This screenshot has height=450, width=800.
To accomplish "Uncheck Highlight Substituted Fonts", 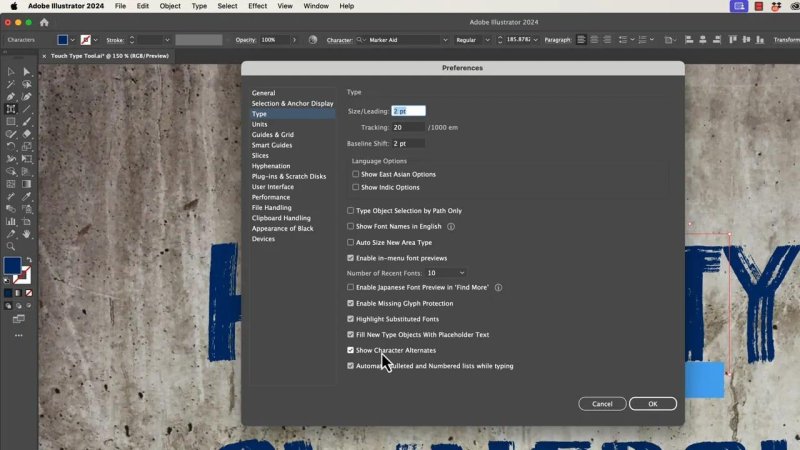I will click(351, 319).
